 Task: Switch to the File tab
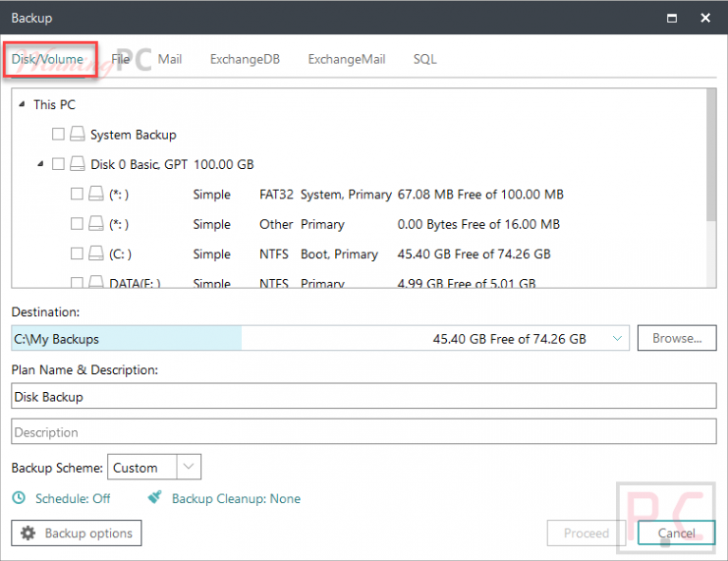click(x=121, y=60)
